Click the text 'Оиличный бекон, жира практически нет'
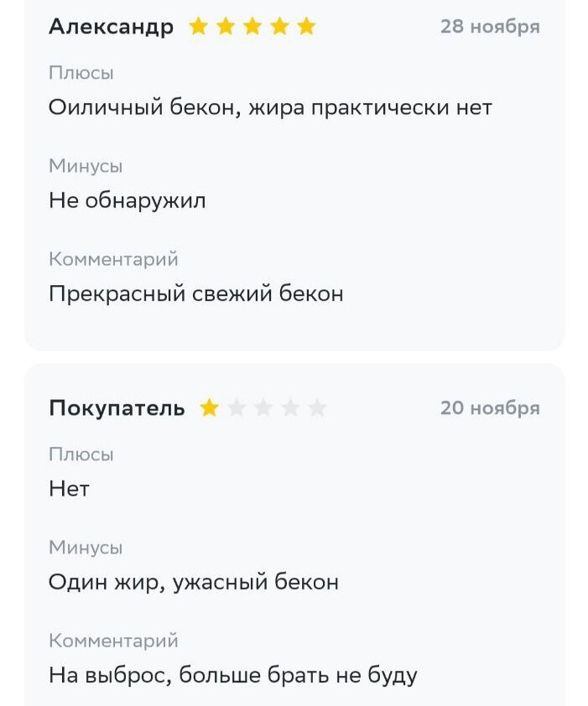Image resolution: width=588 pixels, height=706 pixels. point(270,107)
